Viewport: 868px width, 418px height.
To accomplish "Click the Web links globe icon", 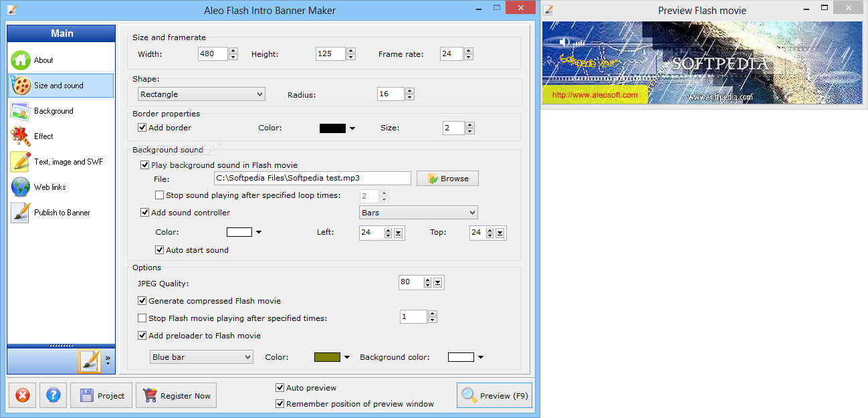I will pyautogui.click(x=21, y=187).
